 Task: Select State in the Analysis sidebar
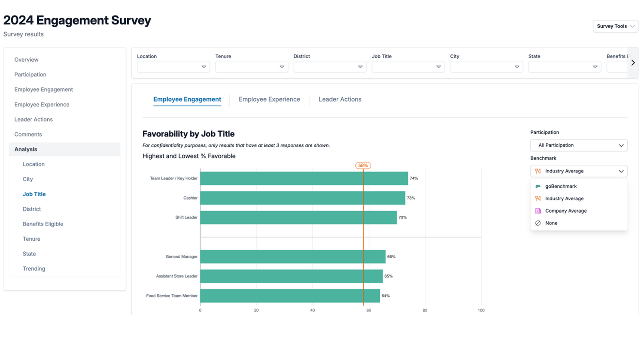pos(29,253)
